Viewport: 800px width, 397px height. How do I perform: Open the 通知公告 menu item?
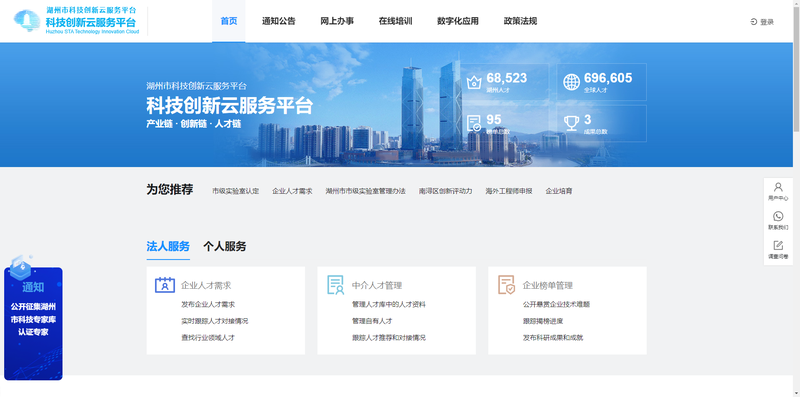(279, 21)
